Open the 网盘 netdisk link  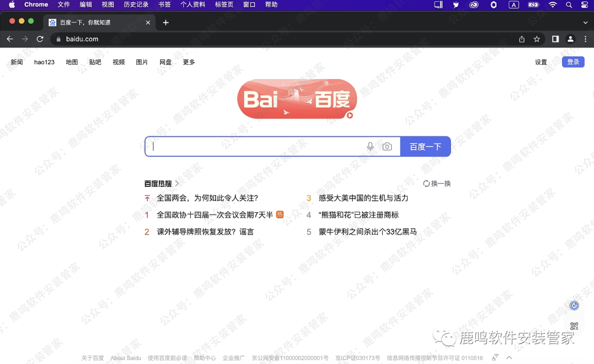click(x=166, y=62)
